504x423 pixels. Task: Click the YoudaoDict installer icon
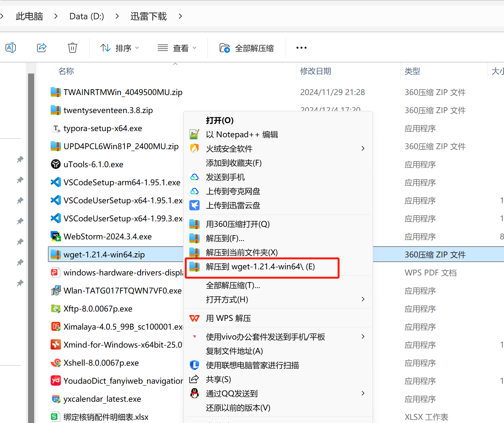56,381
